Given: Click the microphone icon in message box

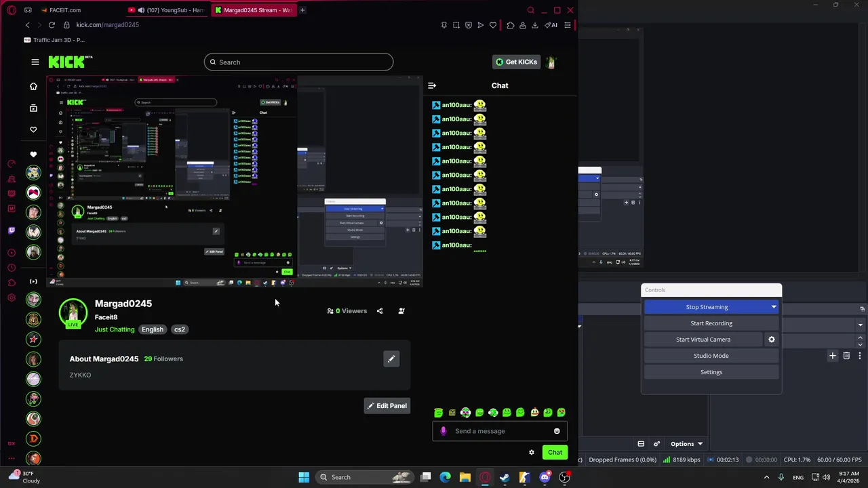Looking at the screenshot, I should 443,431.
